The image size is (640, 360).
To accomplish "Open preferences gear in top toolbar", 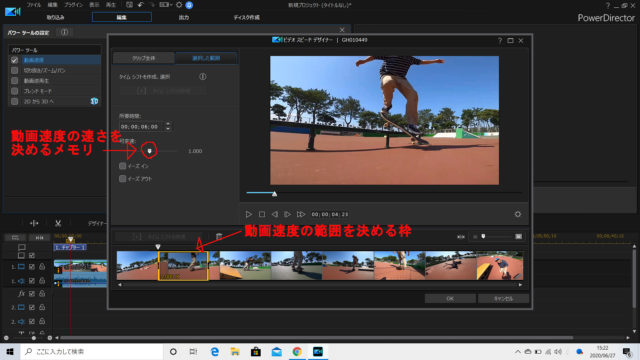I will (x=179, y=5).
